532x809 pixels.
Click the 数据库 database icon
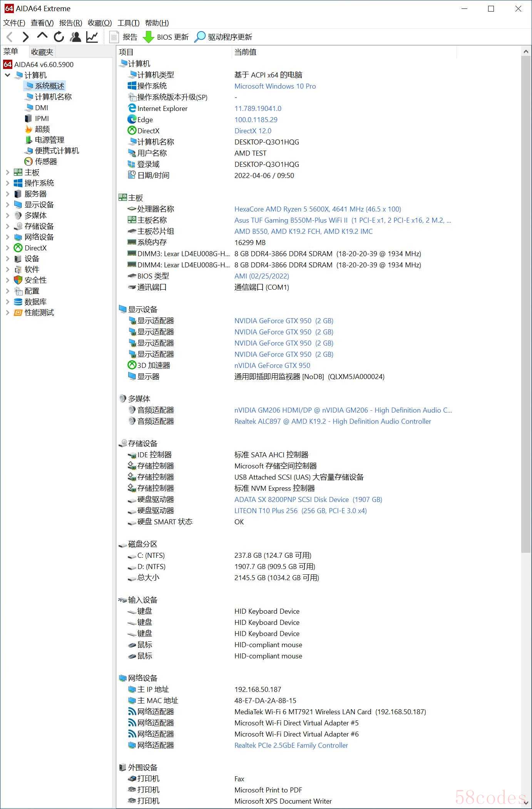point(18,302)
